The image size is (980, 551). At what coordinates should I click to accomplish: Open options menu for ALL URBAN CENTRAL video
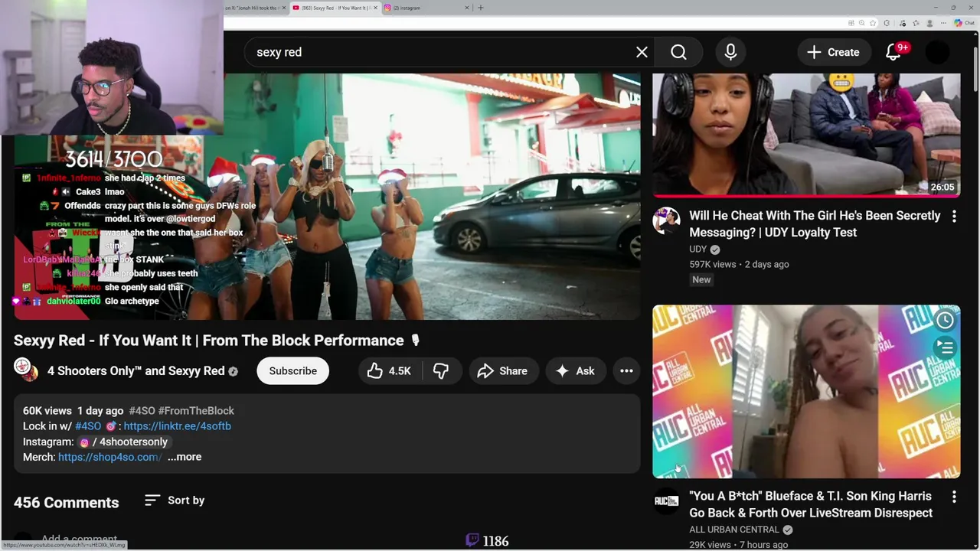pos(954,497)
